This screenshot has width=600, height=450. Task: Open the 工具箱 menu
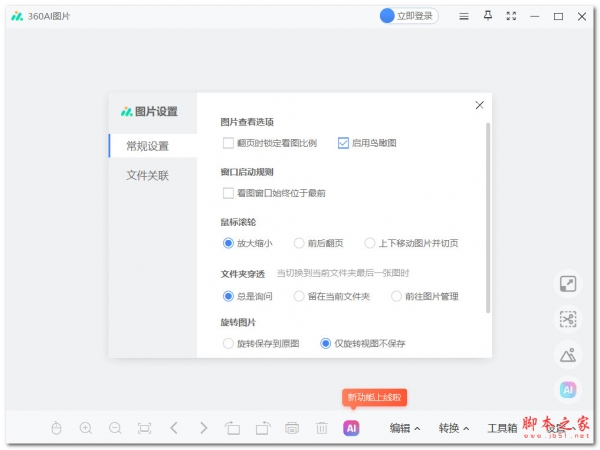[502, 428]
